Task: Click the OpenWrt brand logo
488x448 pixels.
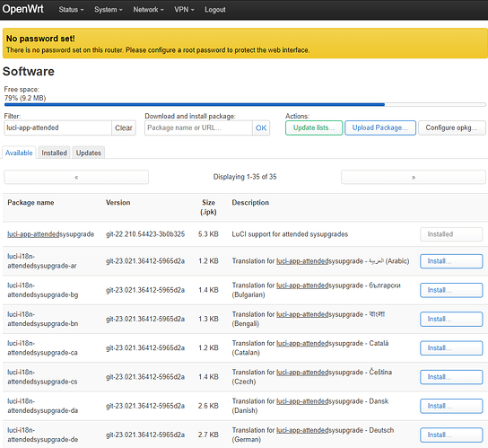Action: coord(22,9)
